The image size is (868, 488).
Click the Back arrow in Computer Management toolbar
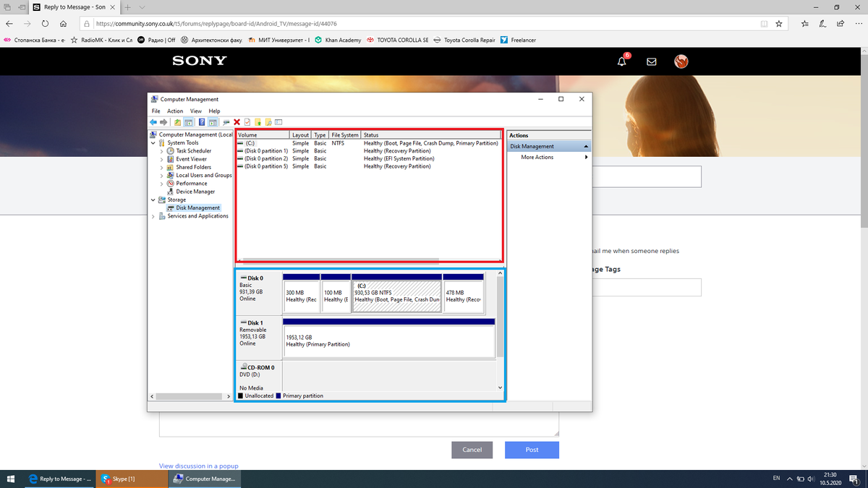pos(153,122)
